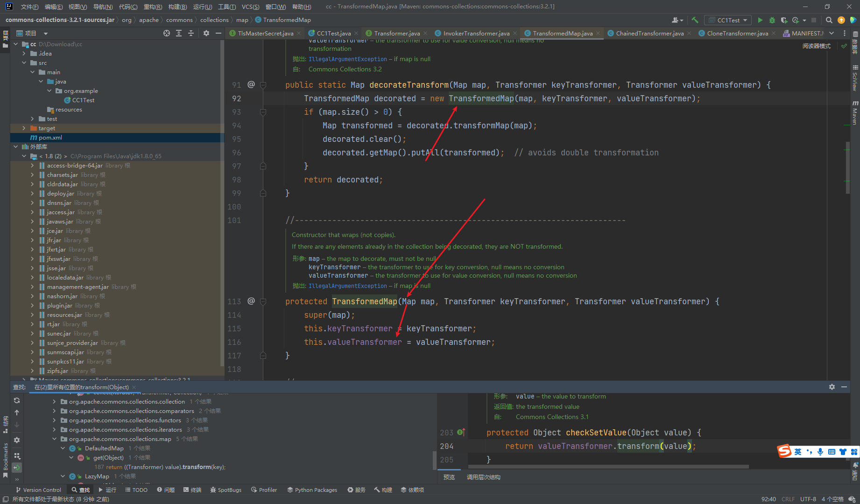Open Version Control tool window
Screen dimensions: 860x504
point(38,490)
